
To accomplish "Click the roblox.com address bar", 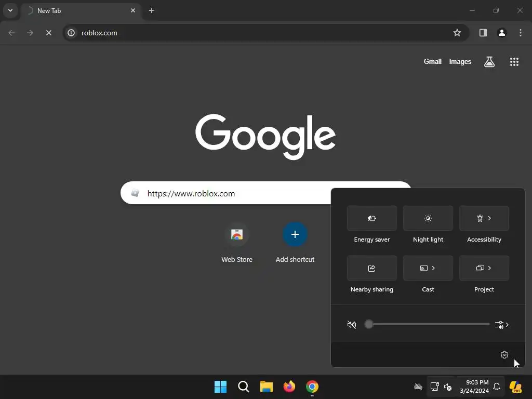I will pyautogui.click(x=266, y=33).
